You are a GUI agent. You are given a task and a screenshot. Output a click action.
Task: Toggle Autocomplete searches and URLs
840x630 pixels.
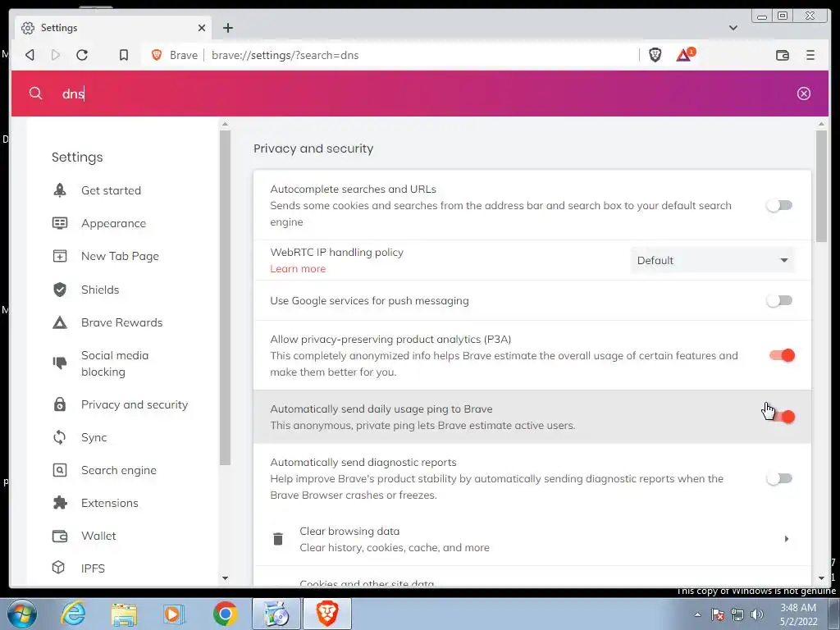pos(779,205)
